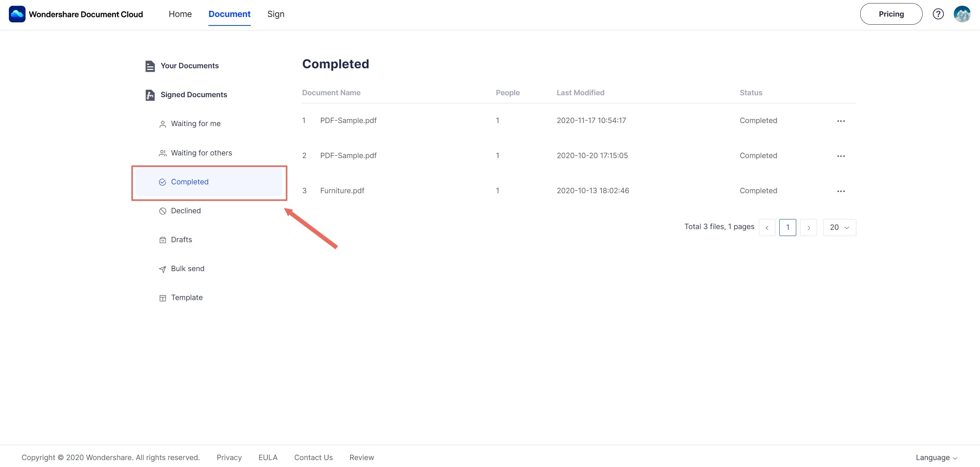Image resolution: width=980 pixels, height=467 pixels.
Task: Switch to the Sign tab
Action: pyautogui.click(x=276, y=14)
